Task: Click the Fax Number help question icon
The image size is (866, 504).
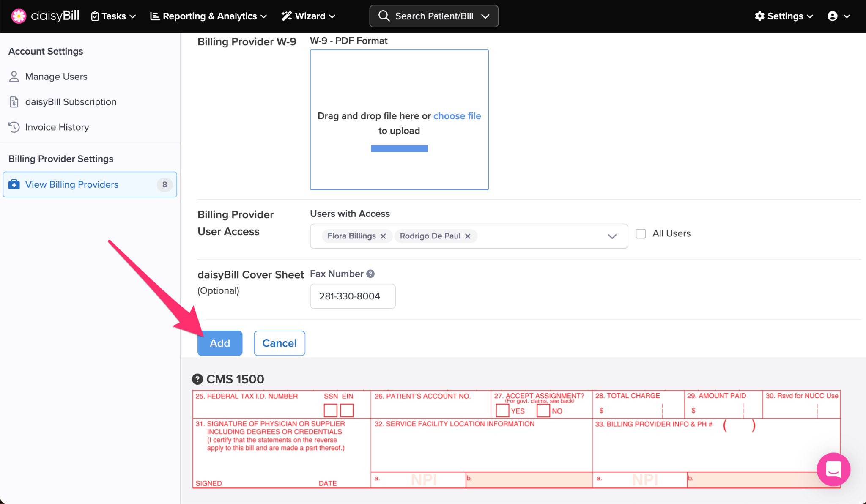Action: click(370, 274)
